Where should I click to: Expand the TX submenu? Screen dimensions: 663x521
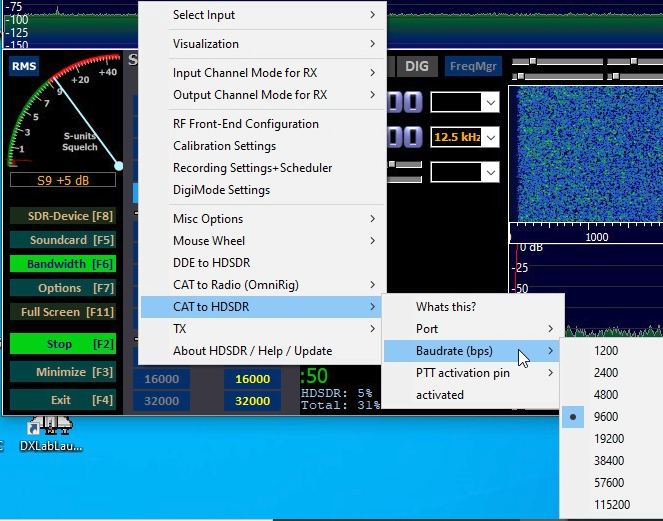[x=262, y=329]
